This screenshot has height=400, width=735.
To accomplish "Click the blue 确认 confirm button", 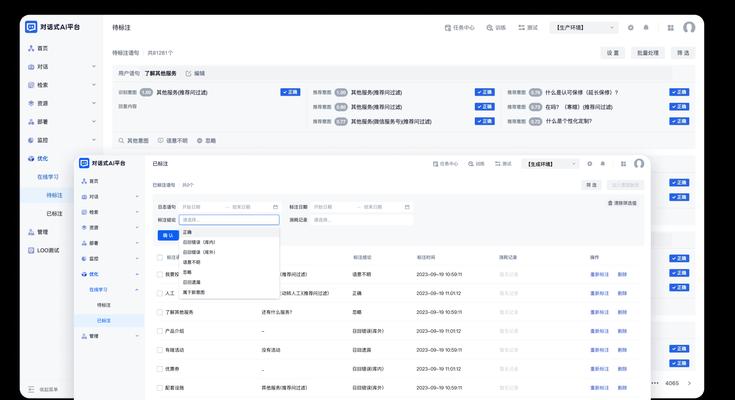I will click(x=168, y=235).
